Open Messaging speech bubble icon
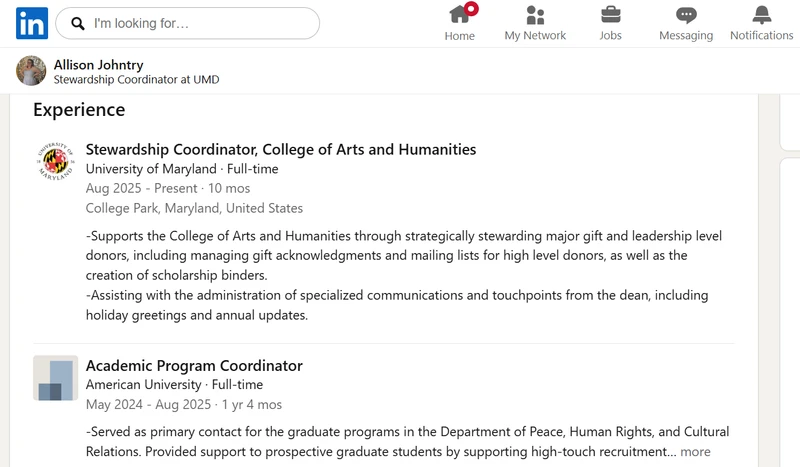800x467 pixels. point(686,15)
